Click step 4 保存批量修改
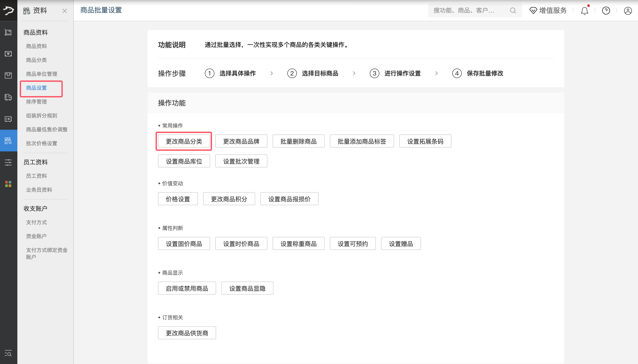638x364 pixels. [478, 73]
